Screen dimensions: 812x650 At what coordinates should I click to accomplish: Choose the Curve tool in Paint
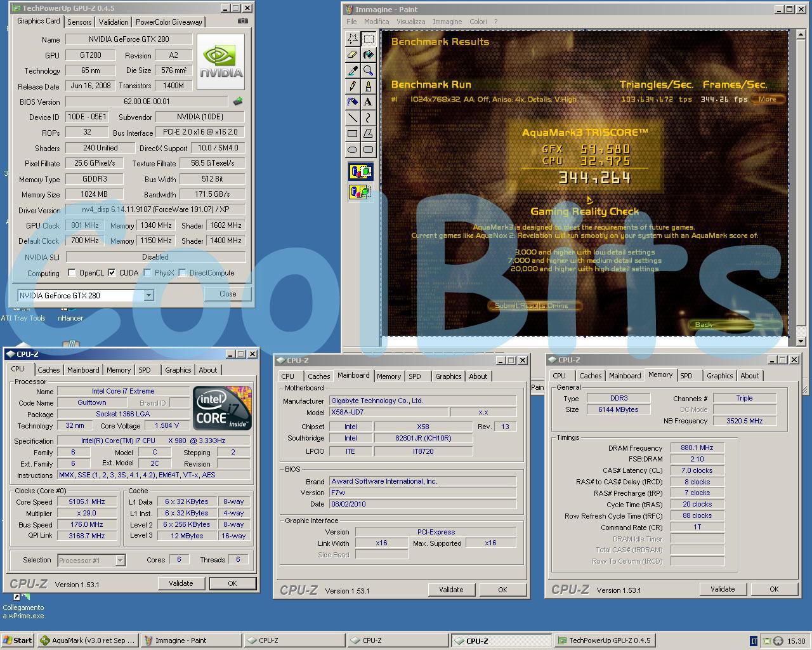(369, 117)
